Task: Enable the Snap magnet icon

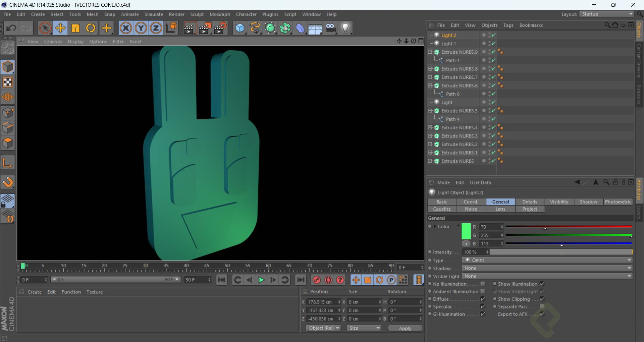Action: tap(8, 182)
